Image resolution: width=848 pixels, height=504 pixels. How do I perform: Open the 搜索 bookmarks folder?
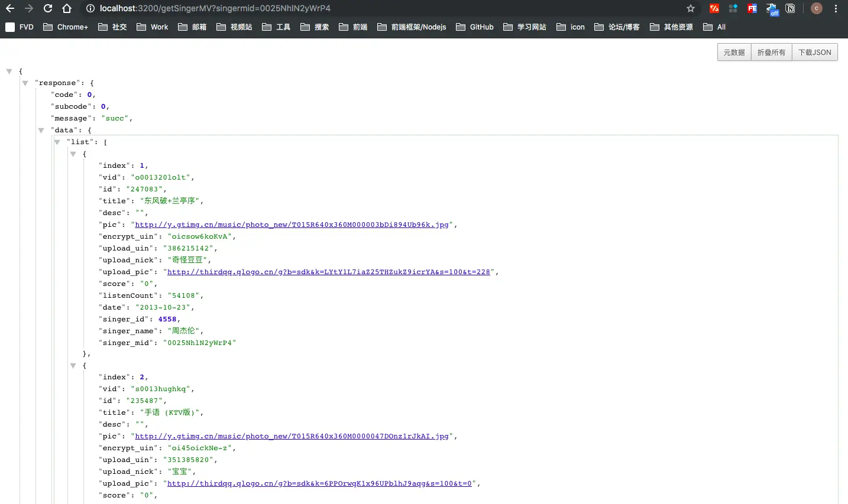(315, 27)
